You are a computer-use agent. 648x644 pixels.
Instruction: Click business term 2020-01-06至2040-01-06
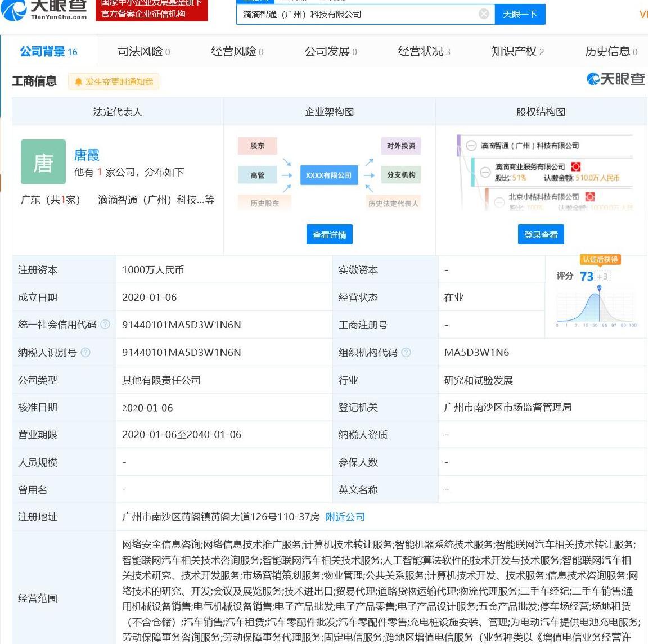[182, 434]
